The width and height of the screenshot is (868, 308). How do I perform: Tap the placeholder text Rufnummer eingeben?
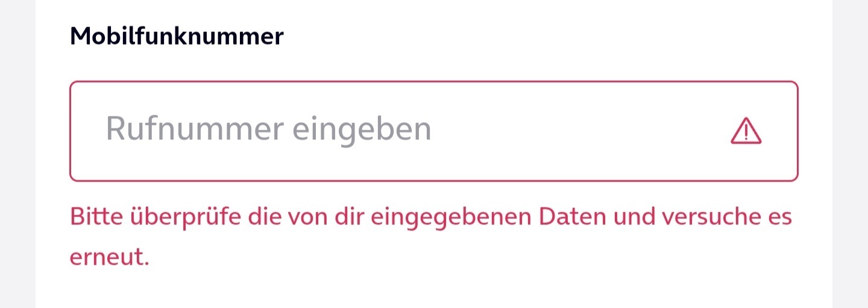click(x=269, y=130)
